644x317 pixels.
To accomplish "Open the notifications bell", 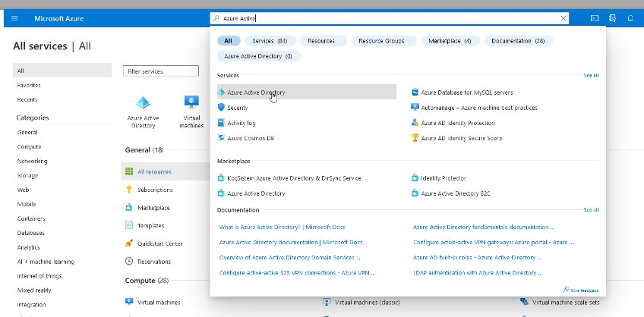I will point(630,18).
